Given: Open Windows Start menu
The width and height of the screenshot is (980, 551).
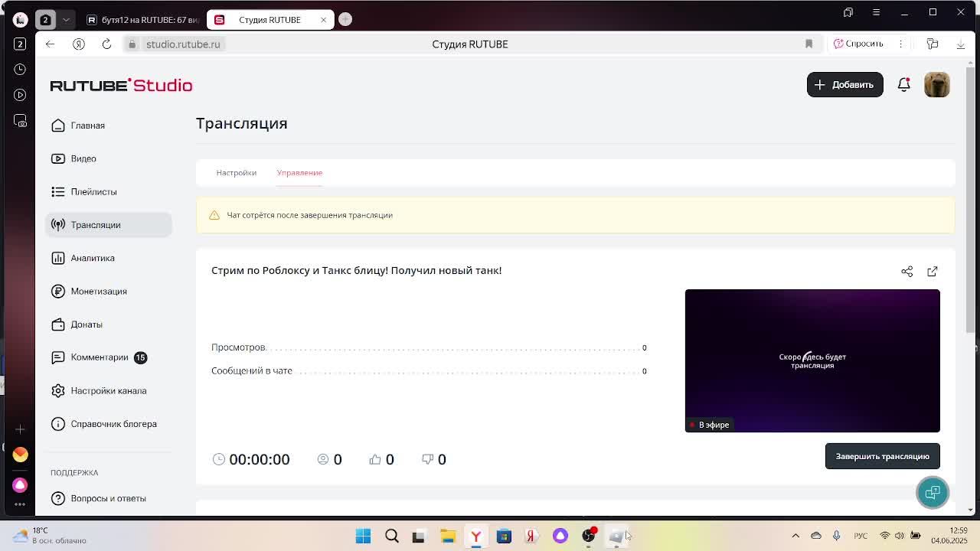Looking at the screenshot, I should (x=363, y=536).
